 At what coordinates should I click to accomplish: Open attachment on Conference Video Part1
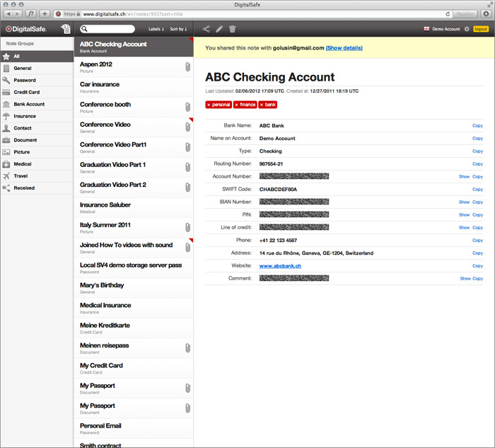tap(188, 147)
